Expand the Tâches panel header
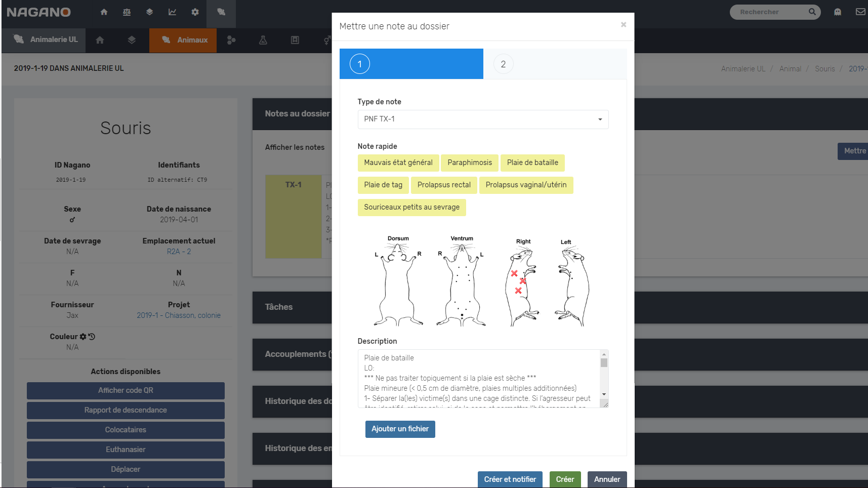This screenshot has width=868, height=488. point(292,307)
